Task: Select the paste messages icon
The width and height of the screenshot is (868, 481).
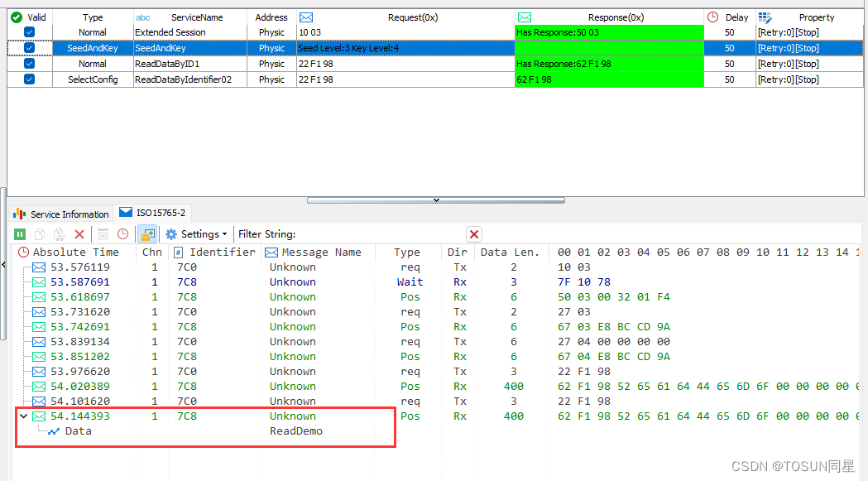Action: click(x=59, y=234)
